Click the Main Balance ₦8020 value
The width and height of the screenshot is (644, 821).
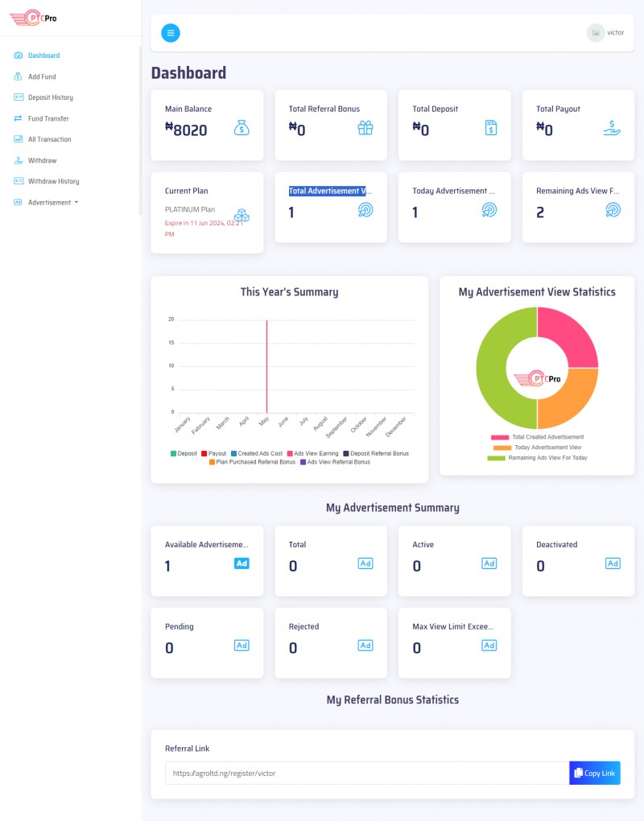(187, 130)
